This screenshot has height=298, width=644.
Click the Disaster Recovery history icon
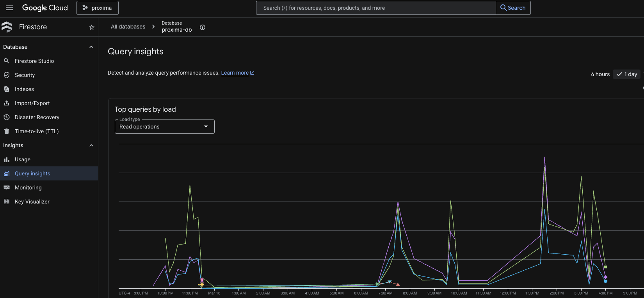pos(7,117)
